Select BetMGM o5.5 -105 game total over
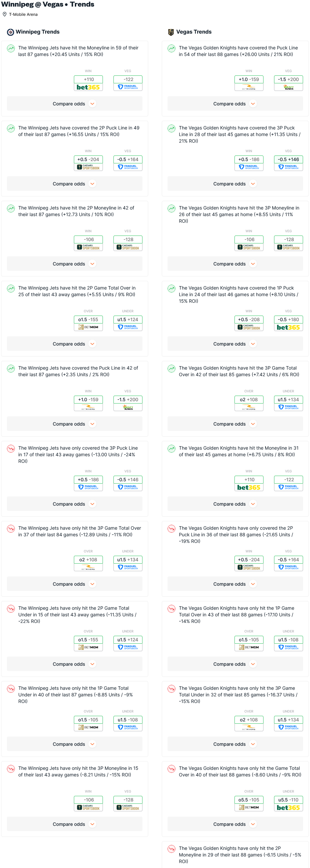Image resolution: width=310 pixels, height=868 pixels. click(249, 803)
